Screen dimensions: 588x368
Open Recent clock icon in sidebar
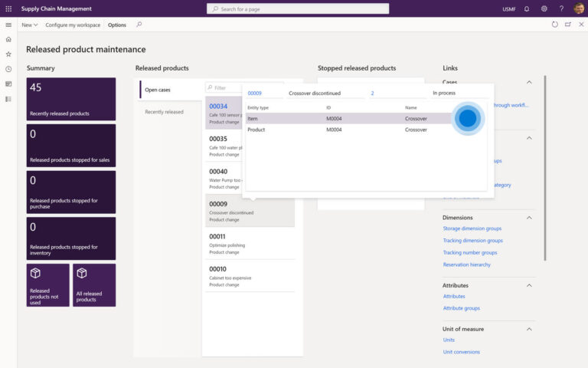tap(8, 69)
